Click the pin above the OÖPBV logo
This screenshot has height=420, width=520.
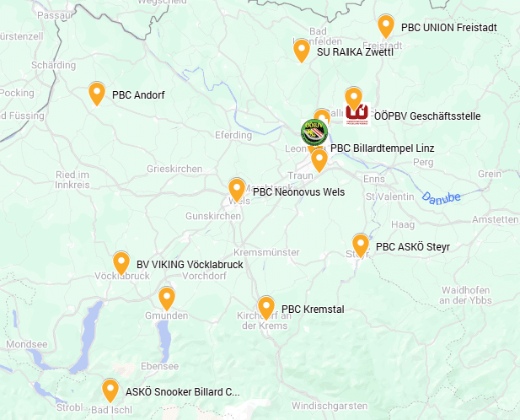pyautogui.click(x=353, y=98)
